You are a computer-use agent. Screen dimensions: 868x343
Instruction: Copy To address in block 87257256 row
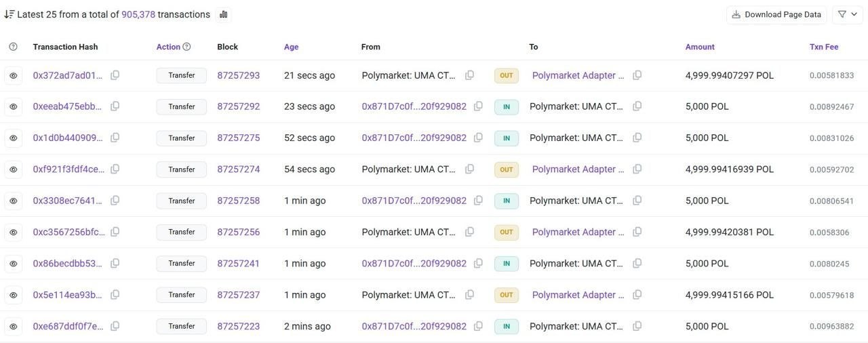pyautogui.click(x=637, y=232)
